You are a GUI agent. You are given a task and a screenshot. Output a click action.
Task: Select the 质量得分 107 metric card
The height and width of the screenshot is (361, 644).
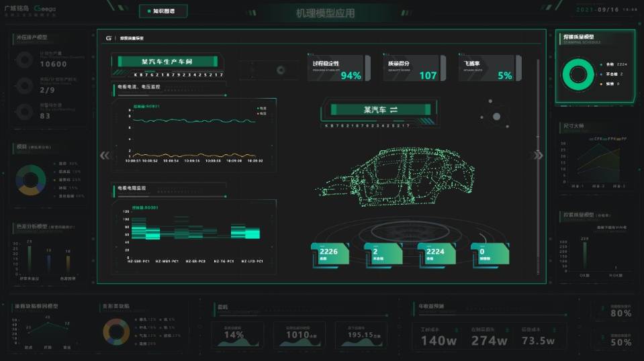coord(414,68)
